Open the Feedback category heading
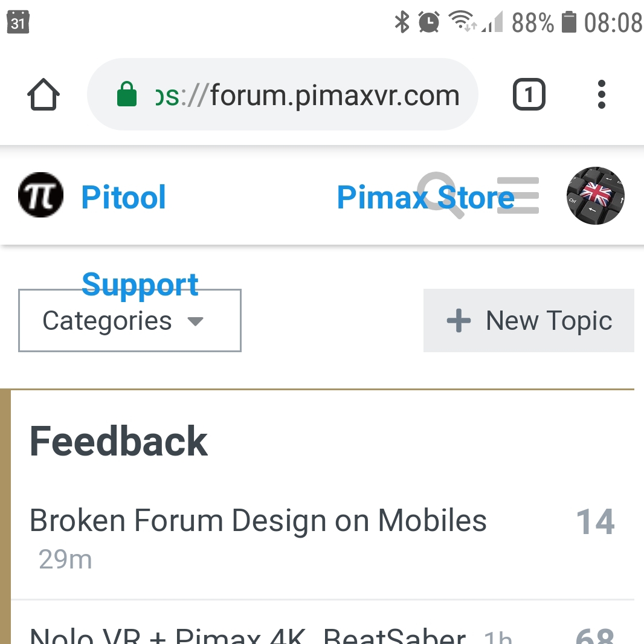Screen dimensions: 644x644 point(118,442)
